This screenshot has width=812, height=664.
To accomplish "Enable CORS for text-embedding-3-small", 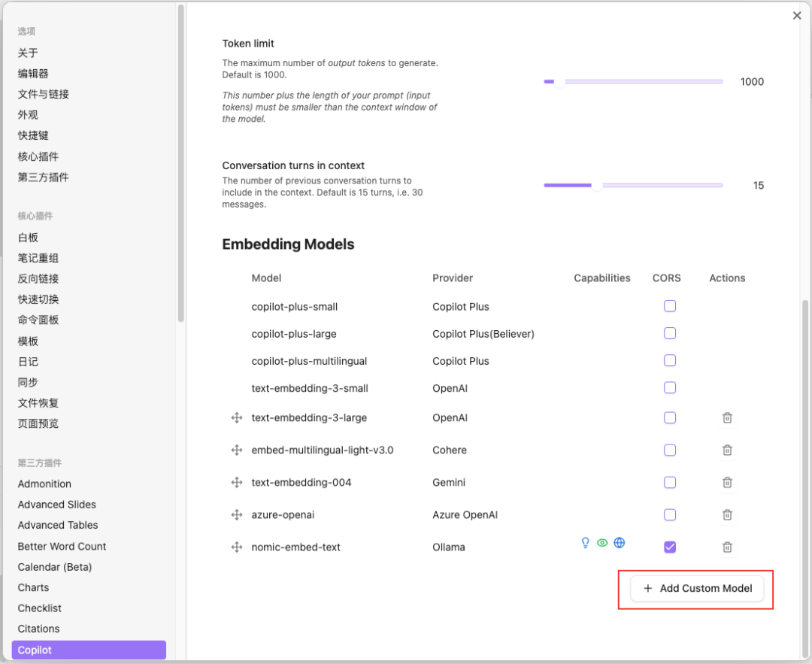I will pos(670,387).
